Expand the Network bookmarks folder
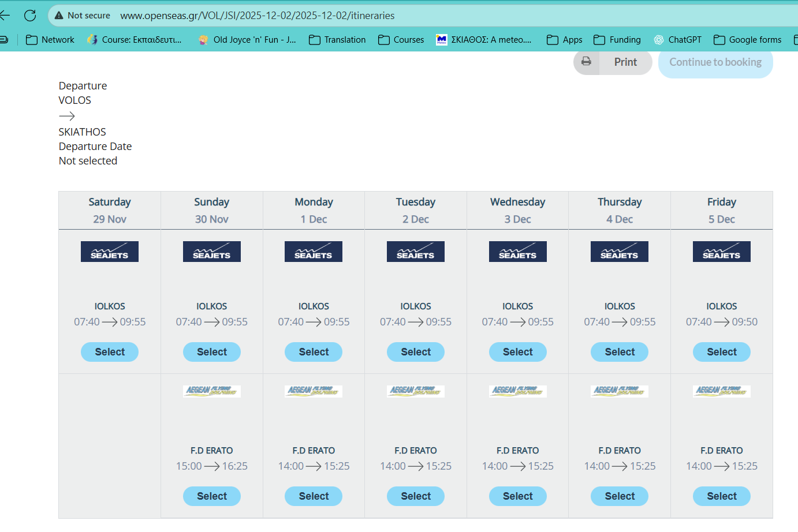The height and width of the screenshot is (532, 798). click(50, 40)
